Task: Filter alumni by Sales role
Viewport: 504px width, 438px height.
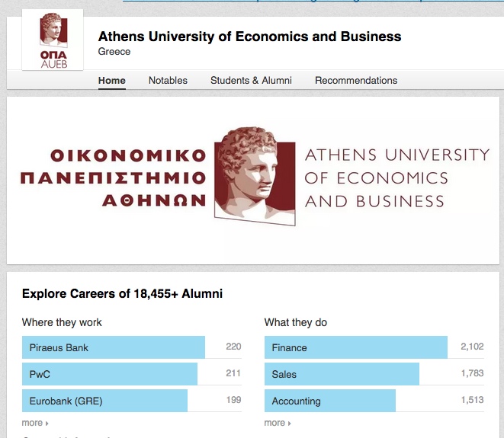Action: click(342, 374)
